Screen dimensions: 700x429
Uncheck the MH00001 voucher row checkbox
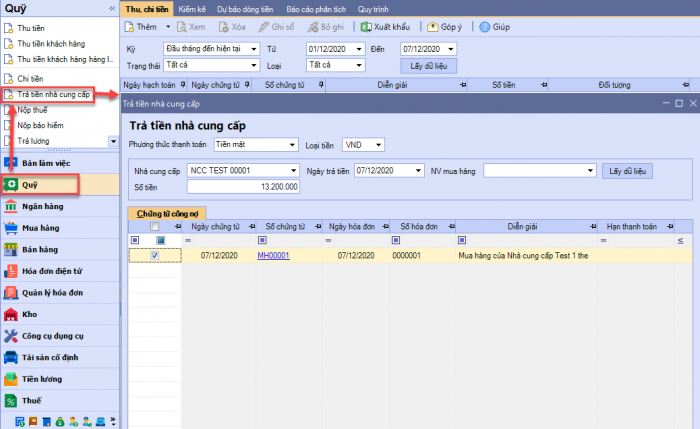point(154,256)
